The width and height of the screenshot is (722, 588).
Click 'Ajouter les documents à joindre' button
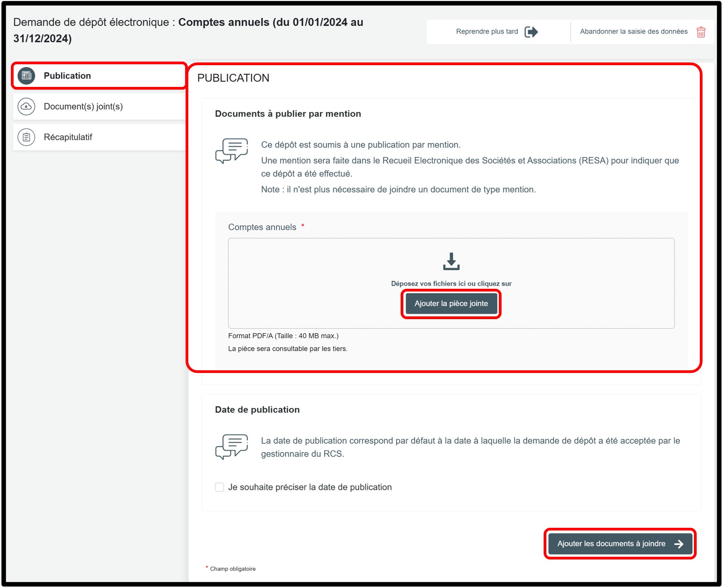[611, 544]
